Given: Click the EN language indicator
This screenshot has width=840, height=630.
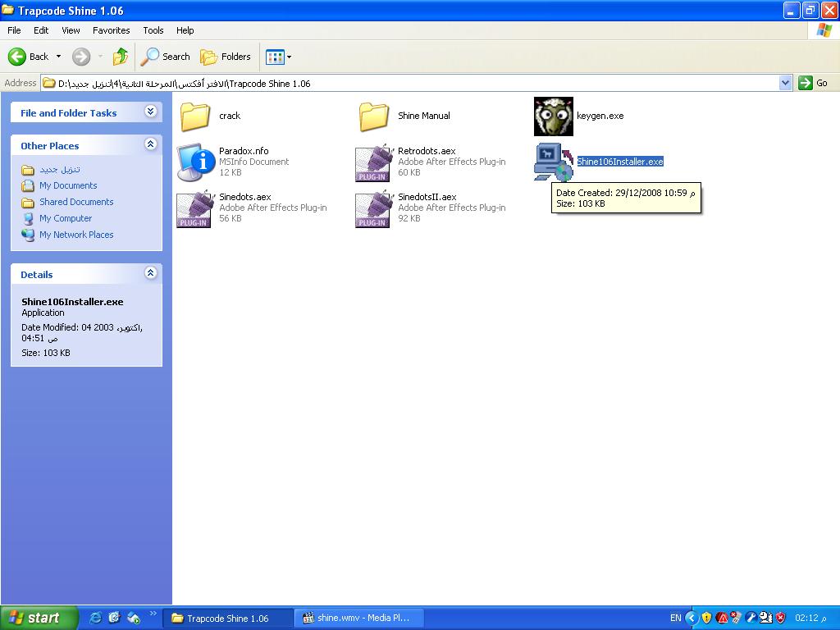Looking at the screenshot, I should [x=676, y=619].
